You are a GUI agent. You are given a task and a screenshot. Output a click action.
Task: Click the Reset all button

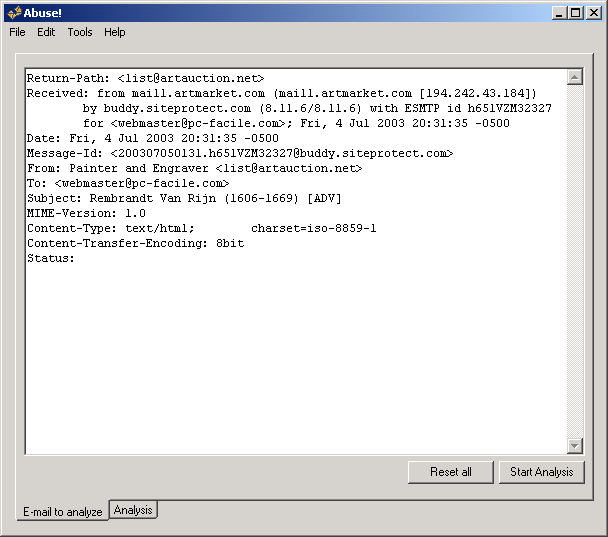point(451,472)
